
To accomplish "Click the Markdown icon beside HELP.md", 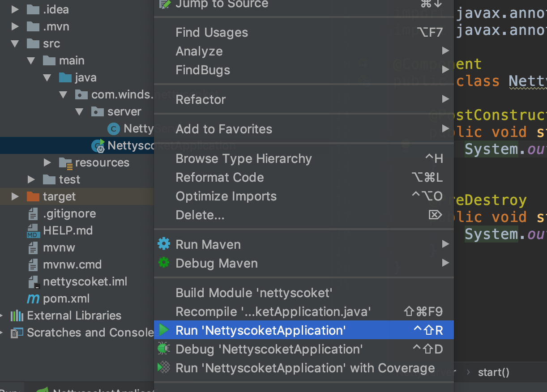I will pyautogui.click(x=33, y=230).
